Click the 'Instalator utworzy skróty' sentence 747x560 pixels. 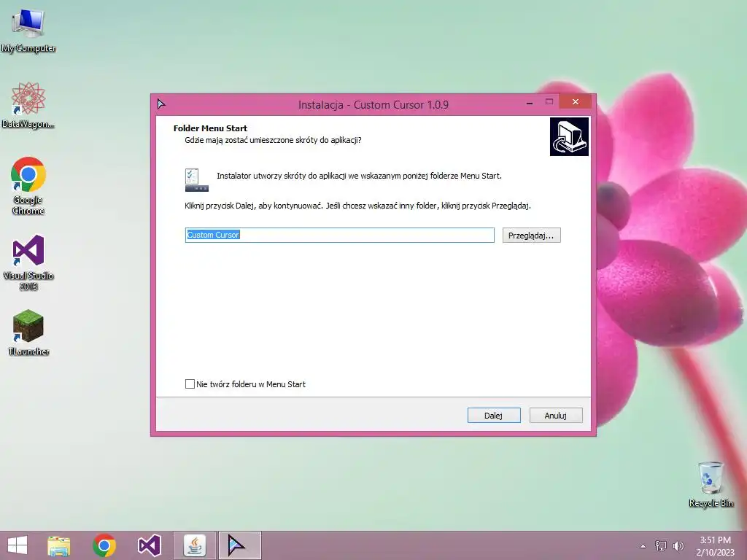[359, 176]
